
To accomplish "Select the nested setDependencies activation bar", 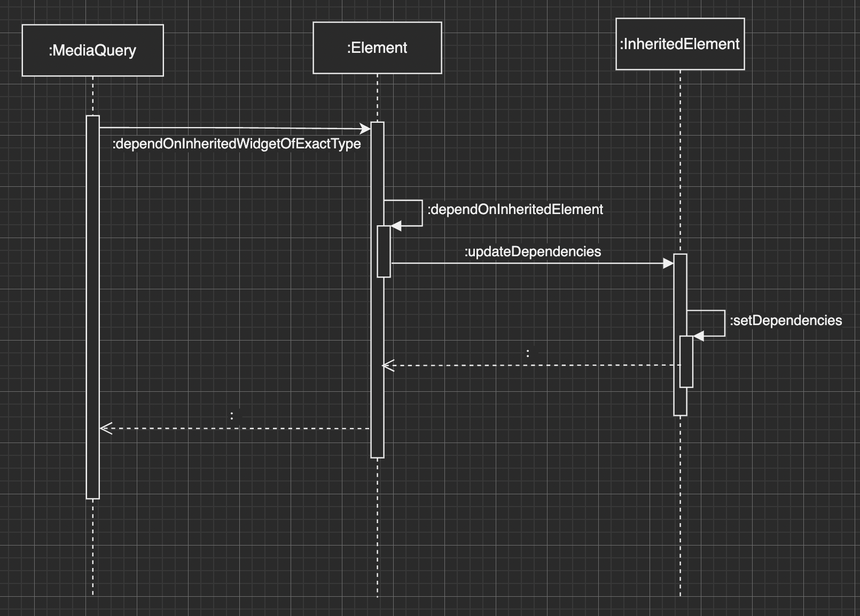I will tap(686, 361).
